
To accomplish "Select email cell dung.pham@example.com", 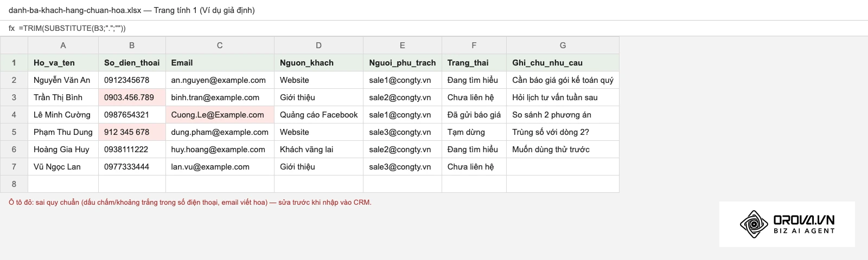I will [220, 132].
